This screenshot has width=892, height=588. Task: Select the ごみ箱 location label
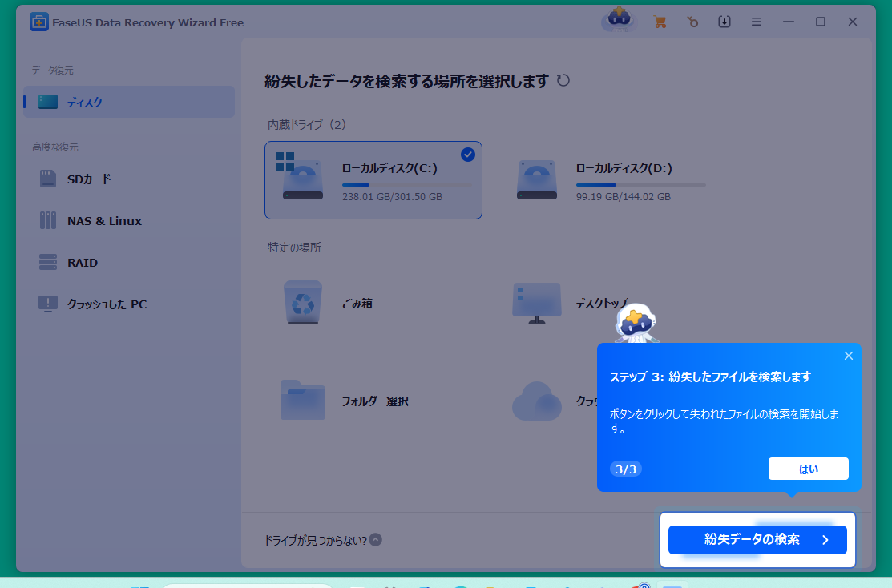(x=357, y=304)
